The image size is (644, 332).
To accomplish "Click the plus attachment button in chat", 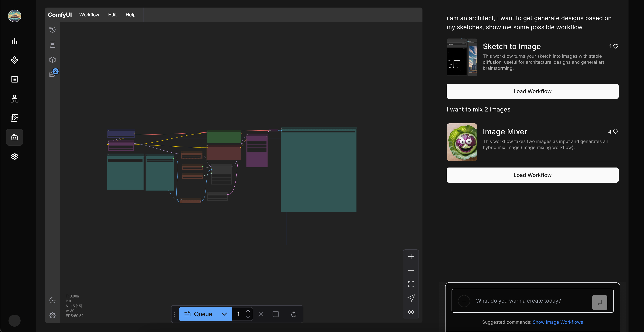I will coord(464,301).
